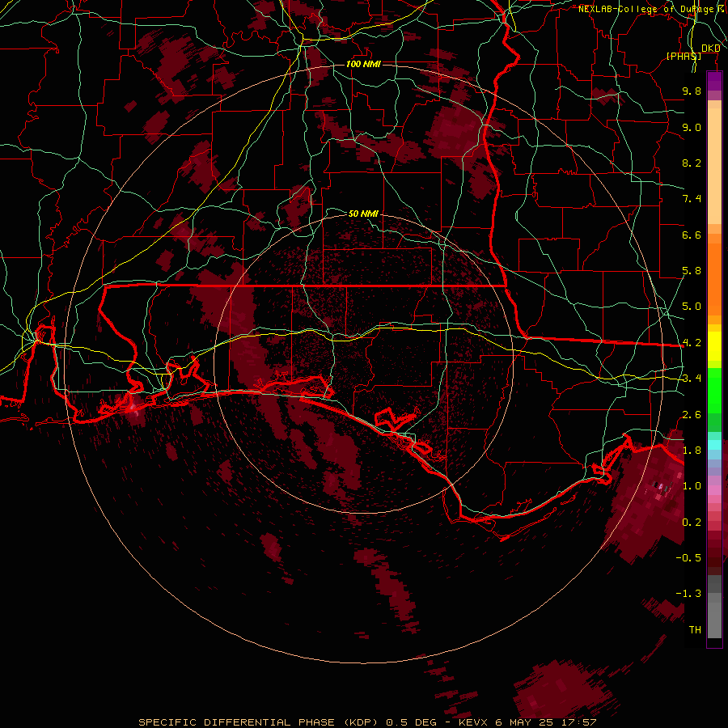Click the 50 NMI range ring label
Screen dimensions: 728x728
(363, 214)
